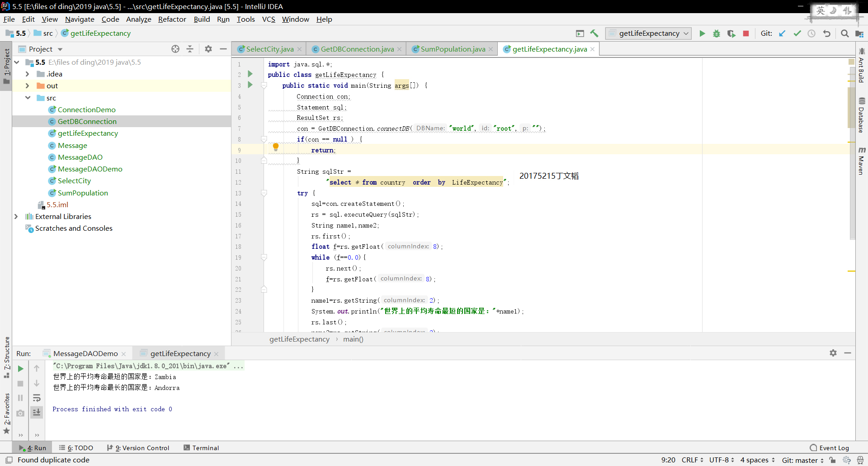Open the Terminal tool window
868x466 pixels.
point(201,448)
